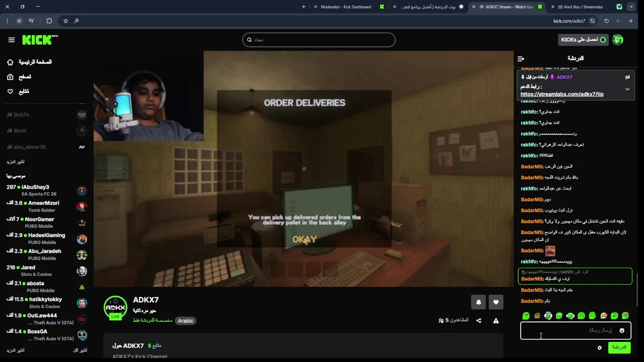
Task: Open BossGA recommended channel
Action: point(46,335)
